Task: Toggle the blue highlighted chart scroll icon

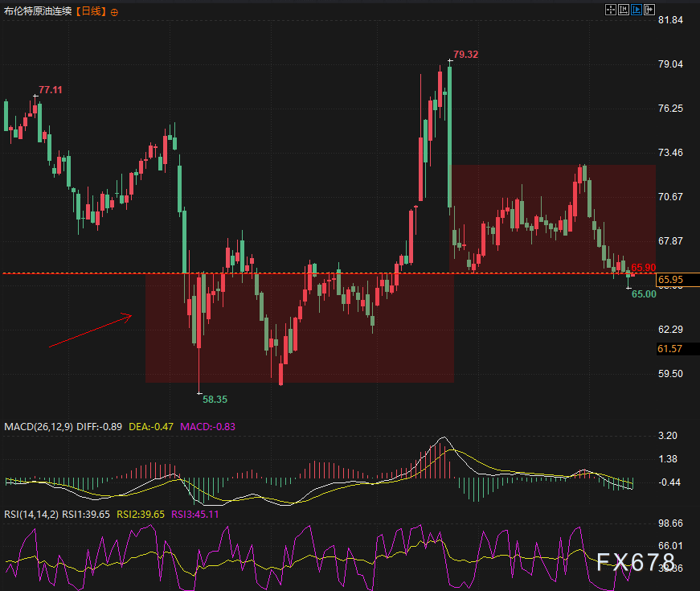Action: click(636, 10)
